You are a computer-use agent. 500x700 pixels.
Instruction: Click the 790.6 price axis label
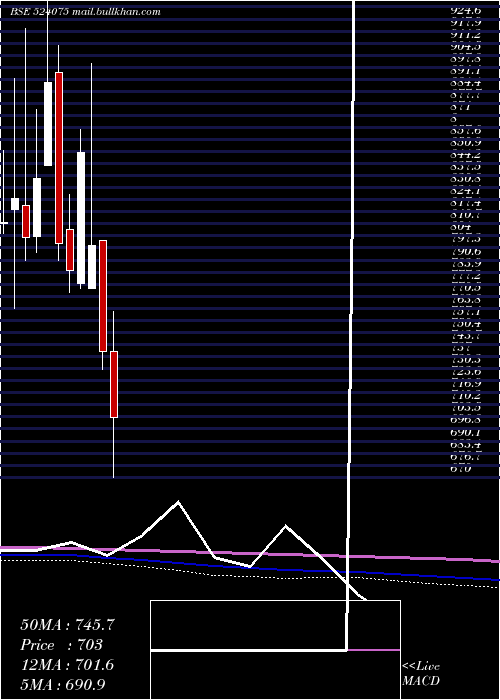466,251
